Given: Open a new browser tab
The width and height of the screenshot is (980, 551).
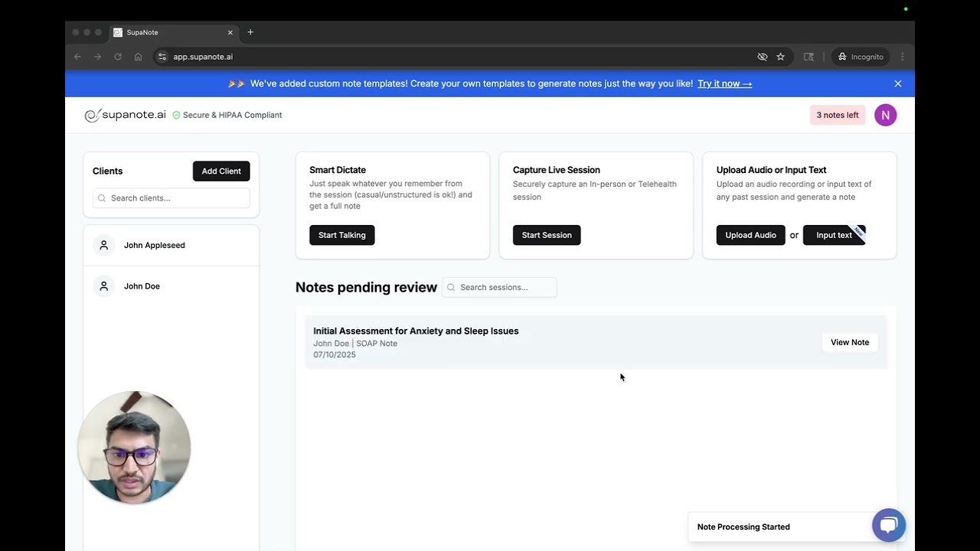Looking at the screenshot, I should (250, 32).
